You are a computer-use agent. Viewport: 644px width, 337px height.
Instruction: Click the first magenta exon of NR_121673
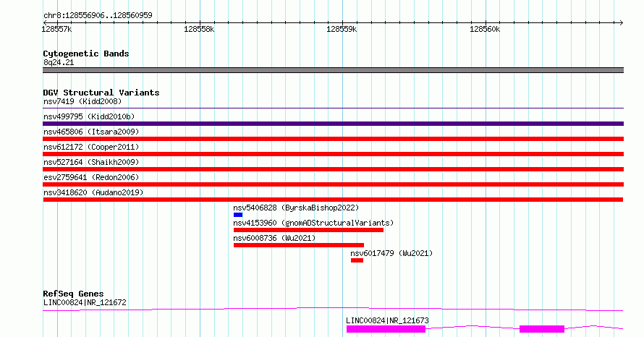386,329
